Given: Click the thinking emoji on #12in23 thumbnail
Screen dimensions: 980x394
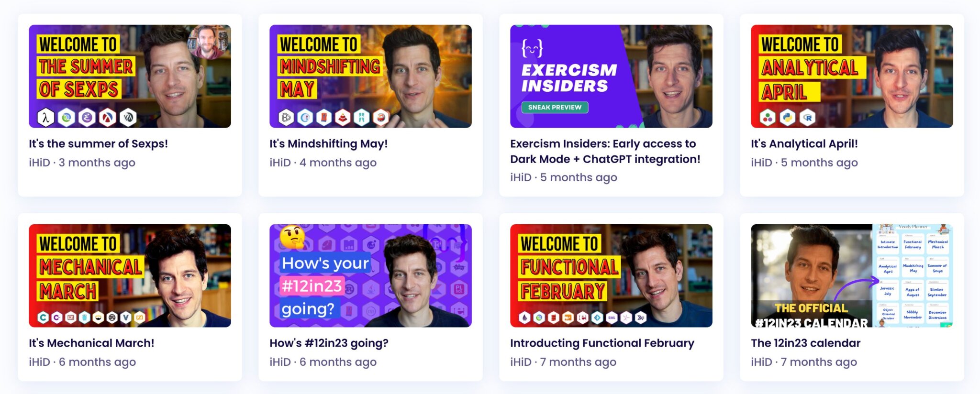Looking at the screenshot, I should point(292,237).
